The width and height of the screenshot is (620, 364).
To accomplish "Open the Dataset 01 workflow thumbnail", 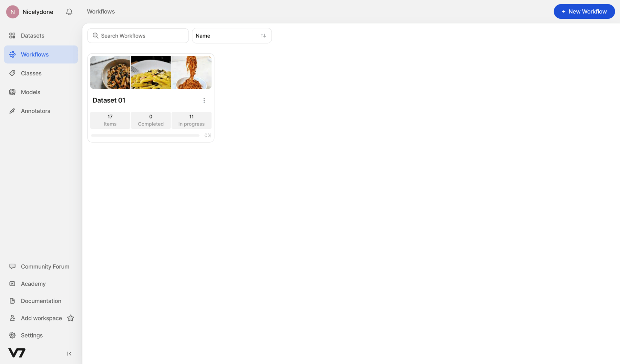I will click(x=150, y=72).
